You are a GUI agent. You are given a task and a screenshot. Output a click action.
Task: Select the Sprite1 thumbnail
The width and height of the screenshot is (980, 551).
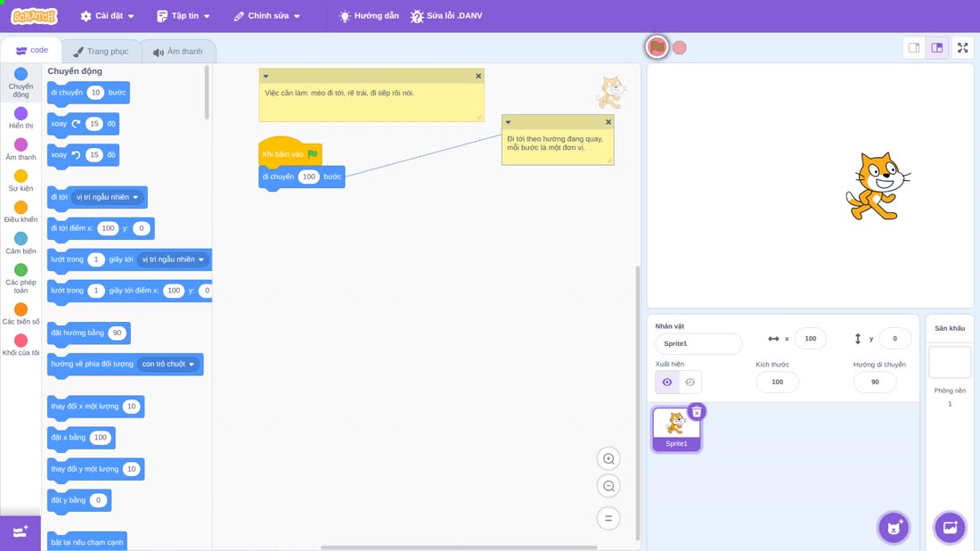pyautogui.click(x=676, y=429)
